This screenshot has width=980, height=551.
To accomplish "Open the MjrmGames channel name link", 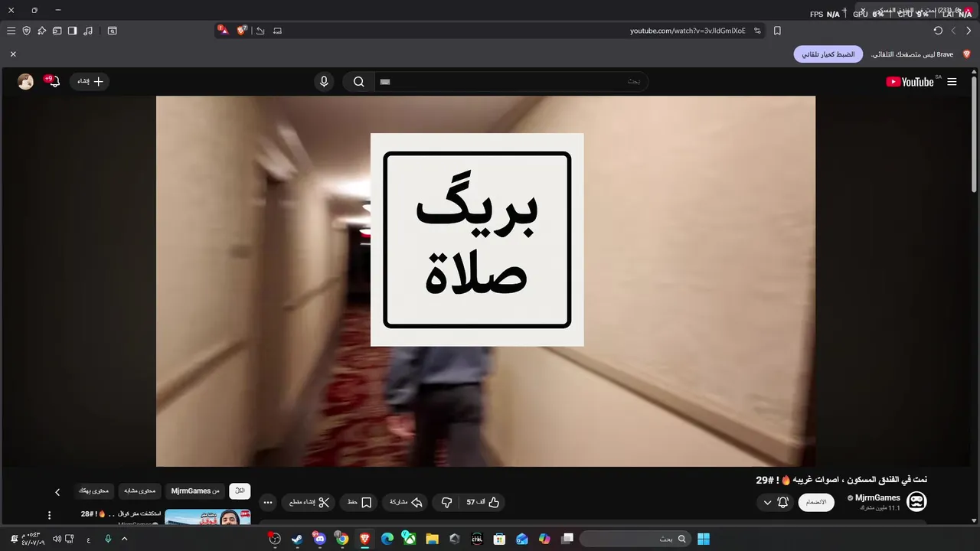I will (x=877, y=497).
